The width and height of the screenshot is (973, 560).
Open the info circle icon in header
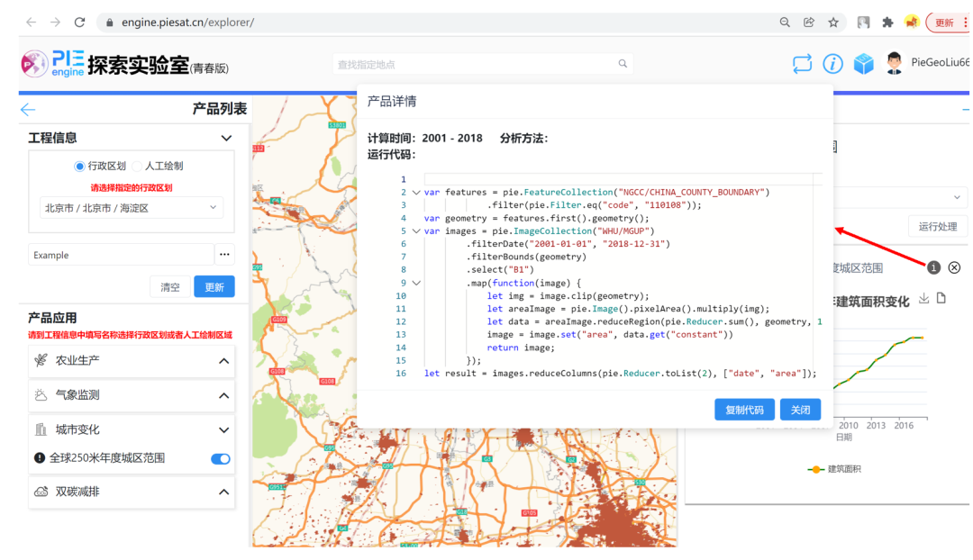click(832, 63)
